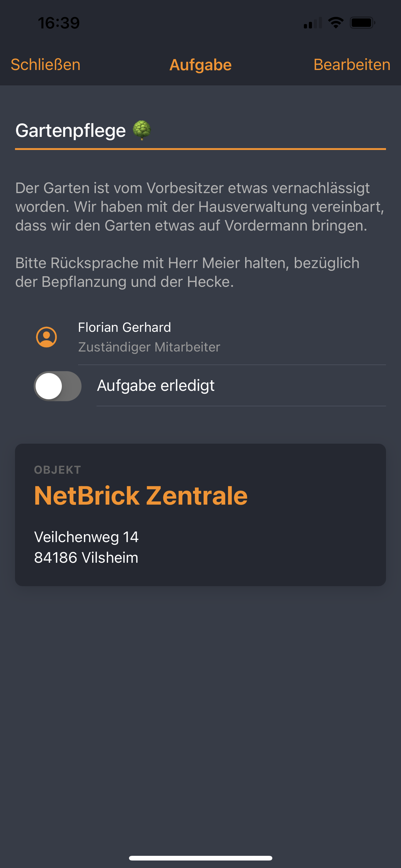Tap the Aufgabe erledigt label
Image resolution: width=401 pixels, height=868 pixels.
point(156,386)
